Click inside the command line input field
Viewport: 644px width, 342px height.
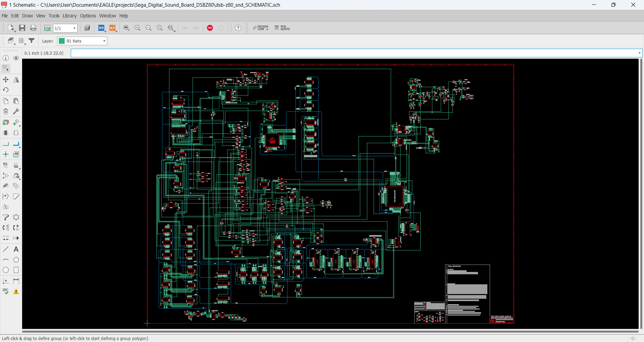point(352,53)
